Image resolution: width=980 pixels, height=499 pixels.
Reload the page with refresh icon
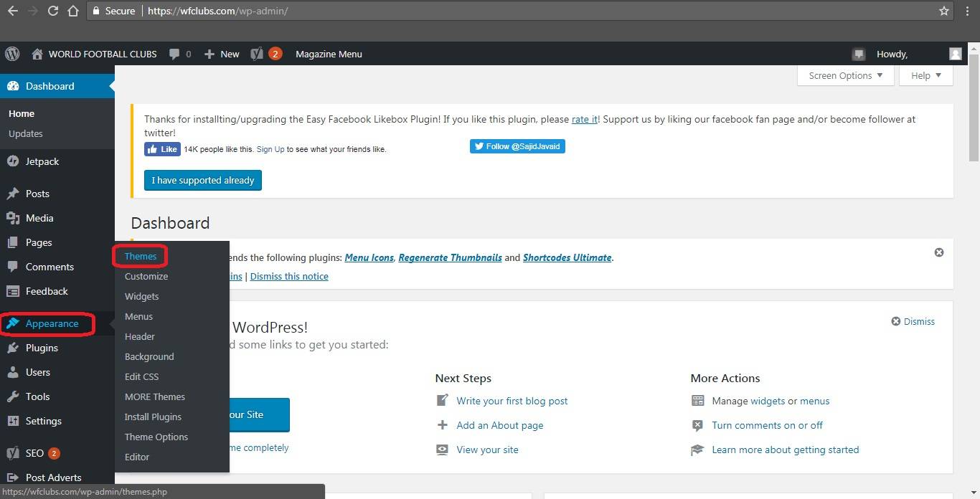click(x=53, y=11)
